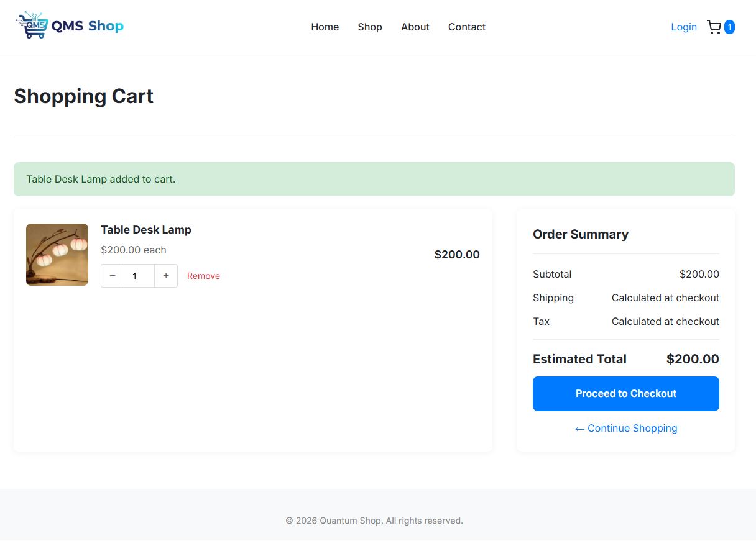
Task: Click the Table Desk Lamp thumbnail image
Action: pyautogui.click(x=57, y=255)
